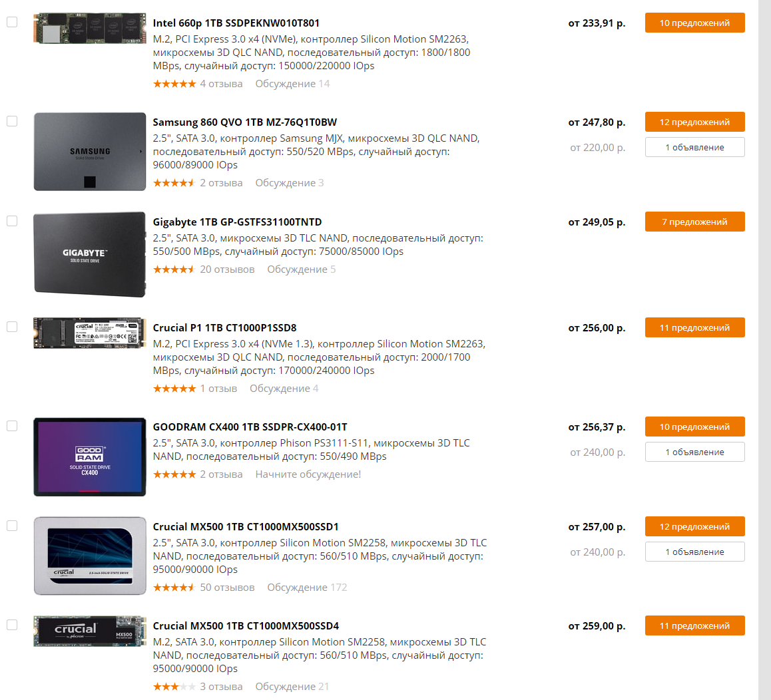
Task: Open Обсуждение 172 discussion link
Action: click(x=307, y=588)
